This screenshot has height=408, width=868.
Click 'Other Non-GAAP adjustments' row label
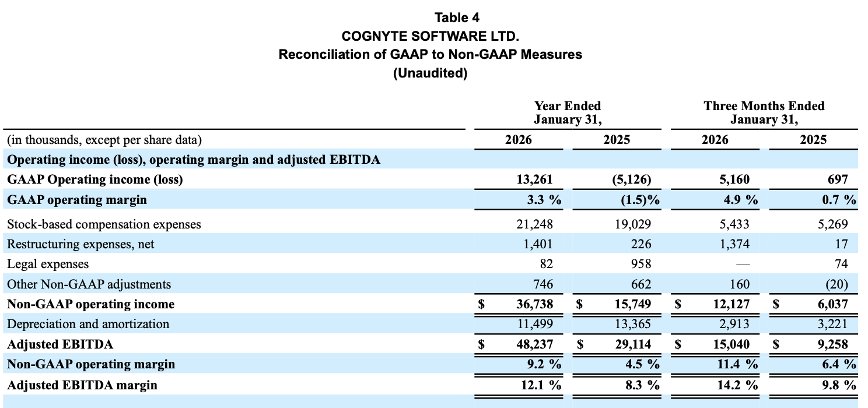(x=89, y=284)
